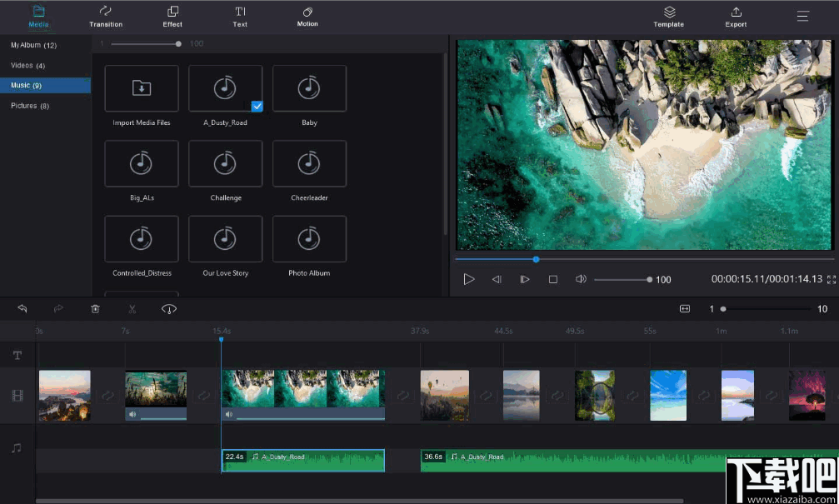Image resolution: width=839 pixels, height=504 pixels.
Task: Click the scissors split icon in timeline toolbar
Action: point(132,308)
